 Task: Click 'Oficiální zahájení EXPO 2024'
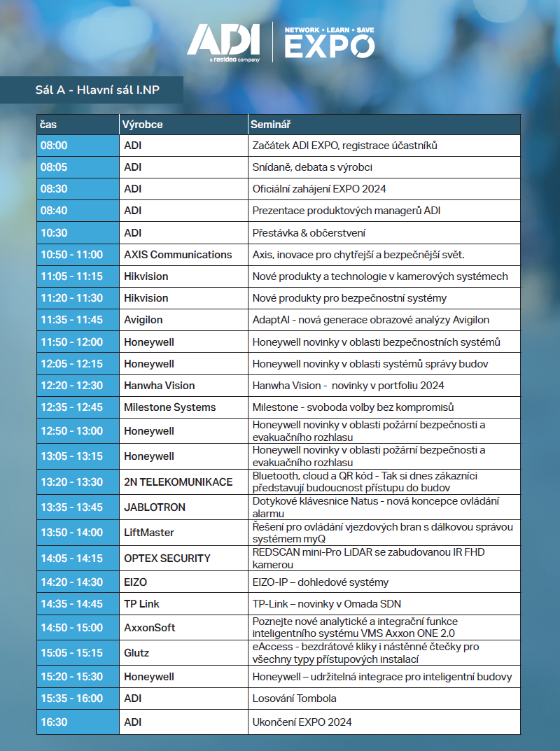(x=319, y=189)
